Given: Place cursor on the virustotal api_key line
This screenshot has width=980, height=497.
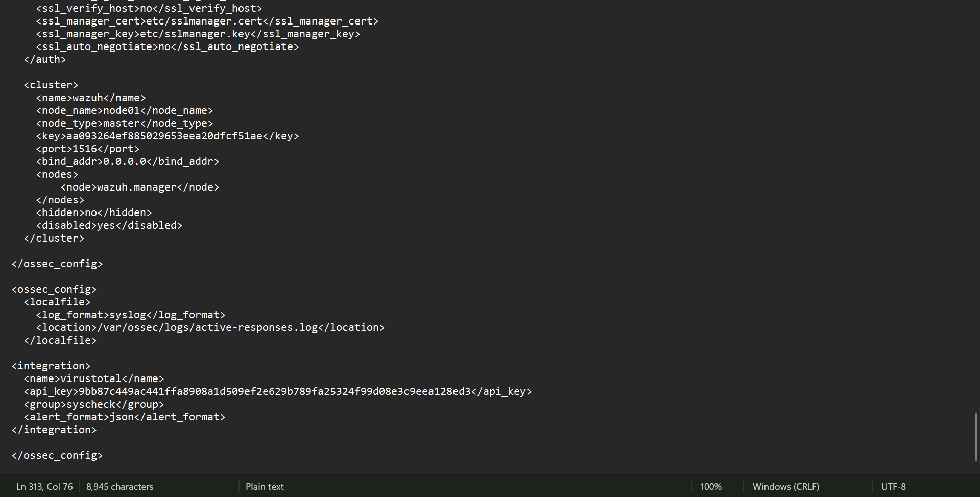Looking at the screenshot, I should pyautogui.click(x=277, y=392).
